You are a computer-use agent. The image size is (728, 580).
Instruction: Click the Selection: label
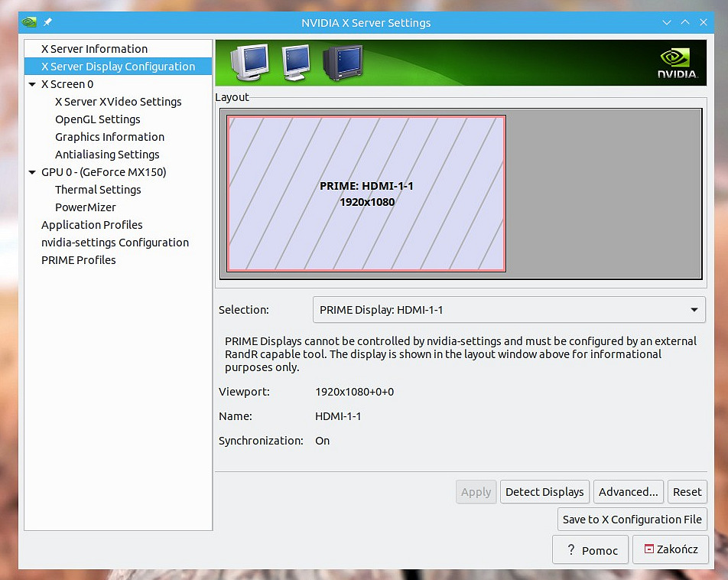click(x=244, y=310)
